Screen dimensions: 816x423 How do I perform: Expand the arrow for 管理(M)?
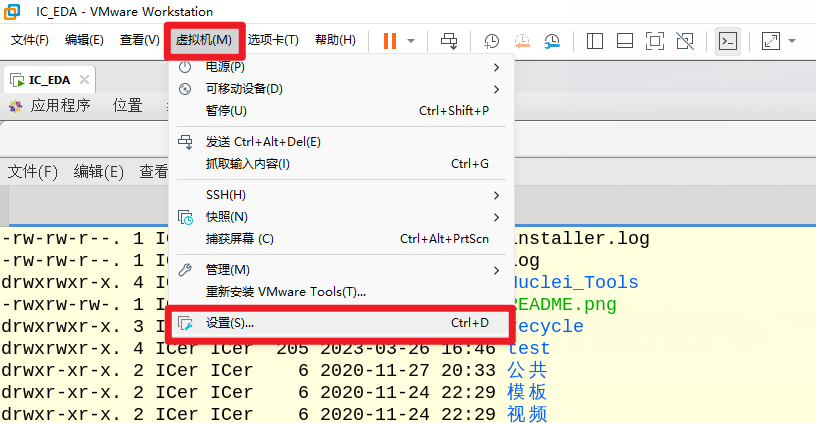(496, 271)
